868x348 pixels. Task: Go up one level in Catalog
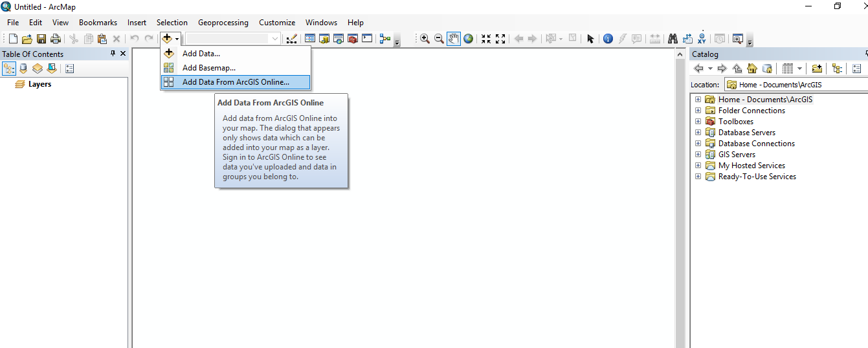coord(737,69)
